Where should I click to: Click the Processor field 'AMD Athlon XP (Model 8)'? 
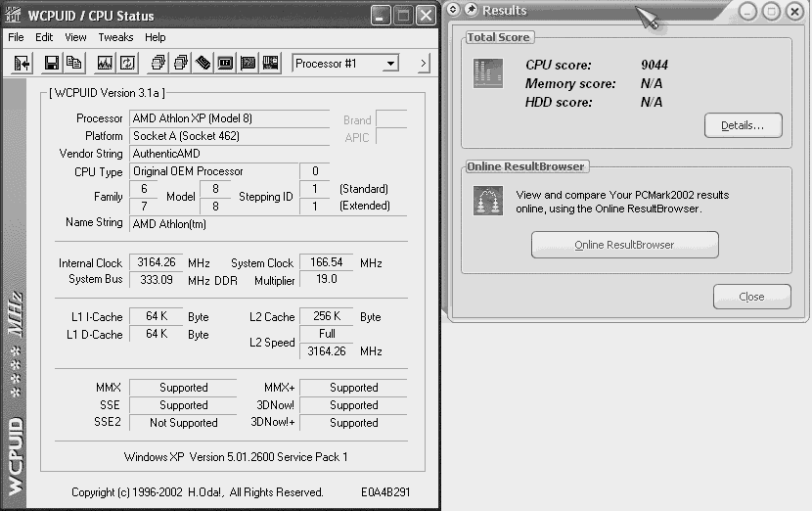tap(229, 118)
